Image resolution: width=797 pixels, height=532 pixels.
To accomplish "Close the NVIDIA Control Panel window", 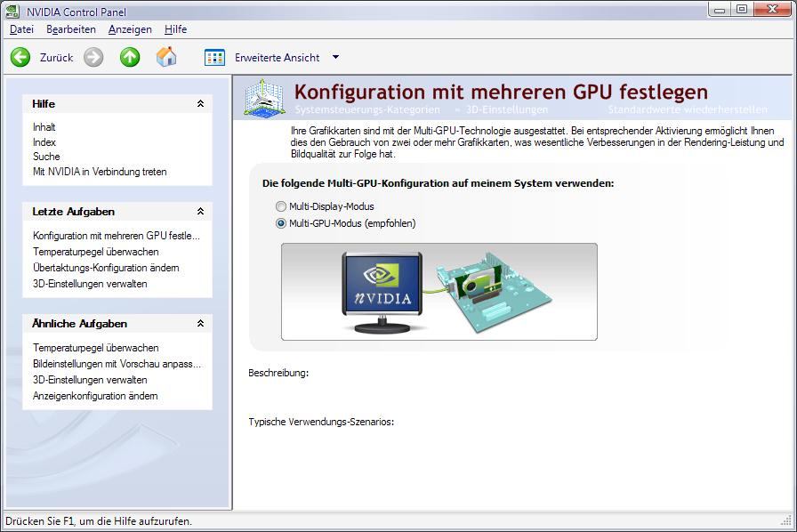I will [x=773, y=9].
